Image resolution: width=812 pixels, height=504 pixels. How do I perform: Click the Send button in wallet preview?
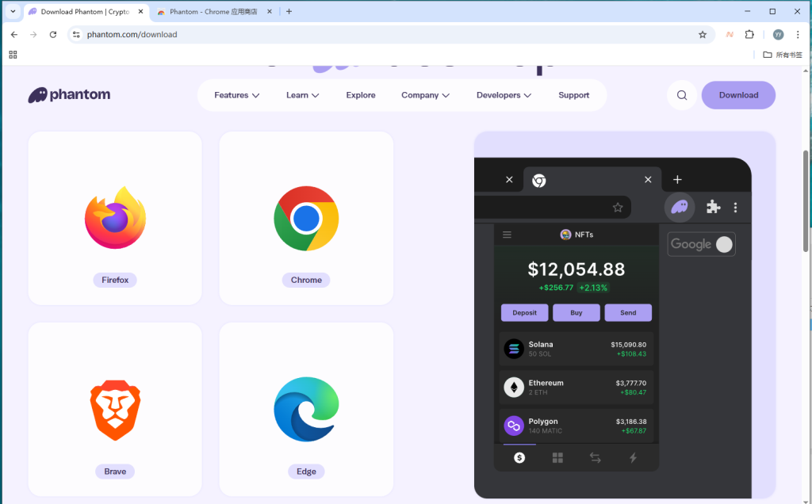coord(628,312)
